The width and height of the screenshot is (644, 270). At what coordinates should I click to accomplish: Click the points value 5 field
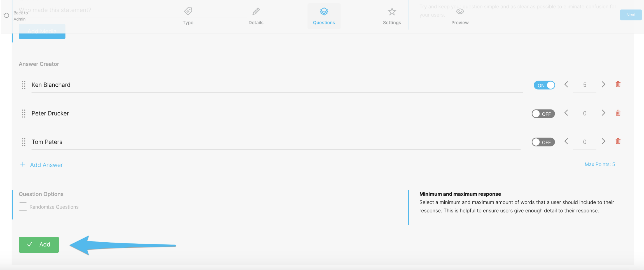click(585, 85)
